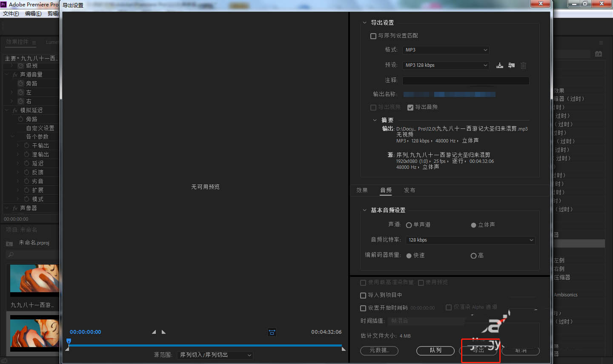
Task: Collapse the 导出设置 section
Action: (364, 23)
